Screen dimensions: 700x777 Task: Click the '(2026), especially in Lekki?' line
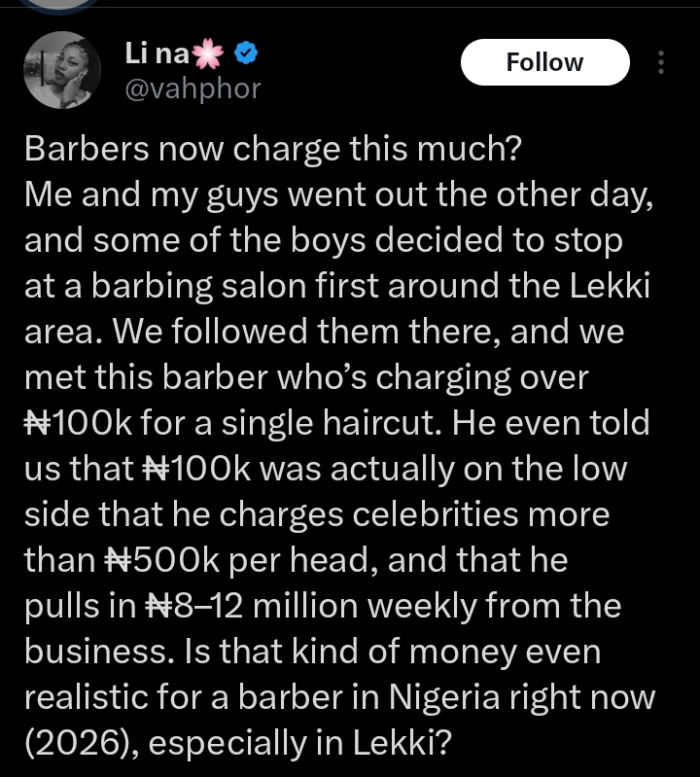pyautogui.click(x=236, y=743)
